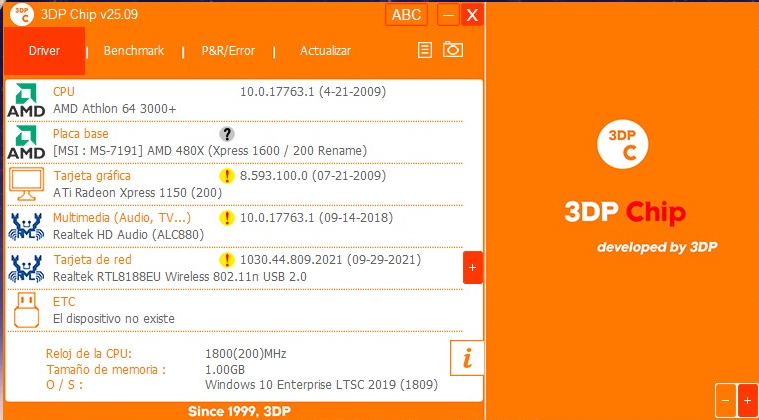Click the plus zoom button at bottom right

746,401
